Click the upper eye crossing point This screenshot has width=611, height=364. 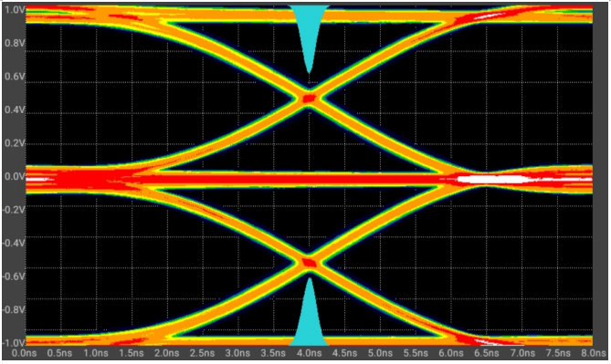(310, 99)
